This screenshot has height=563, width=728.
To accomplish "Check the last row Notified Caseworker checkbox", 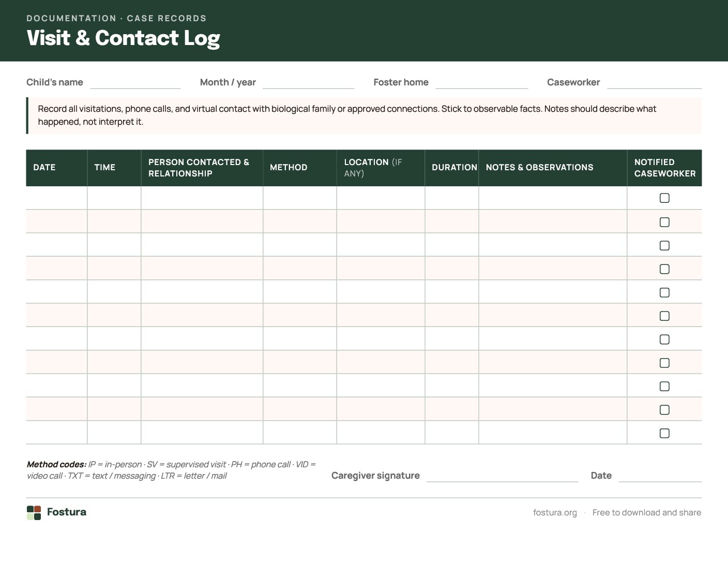I will 664,433.
